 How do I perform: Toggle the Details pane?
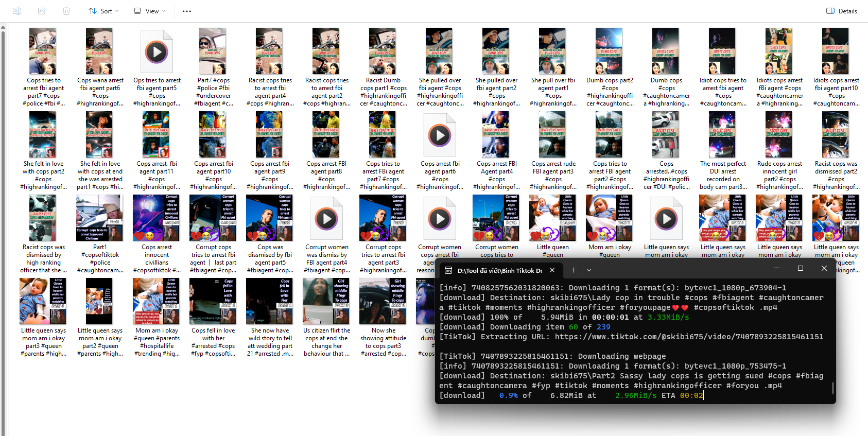(842, 11)
